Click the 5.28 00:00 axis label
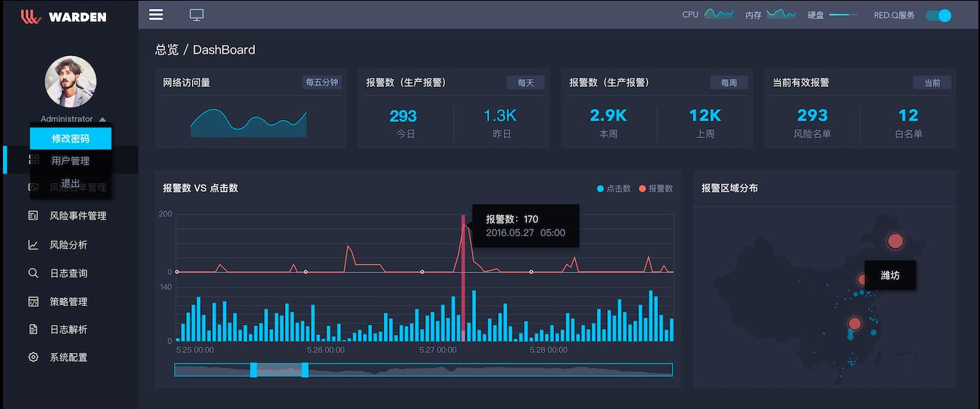 click(548, 350)
